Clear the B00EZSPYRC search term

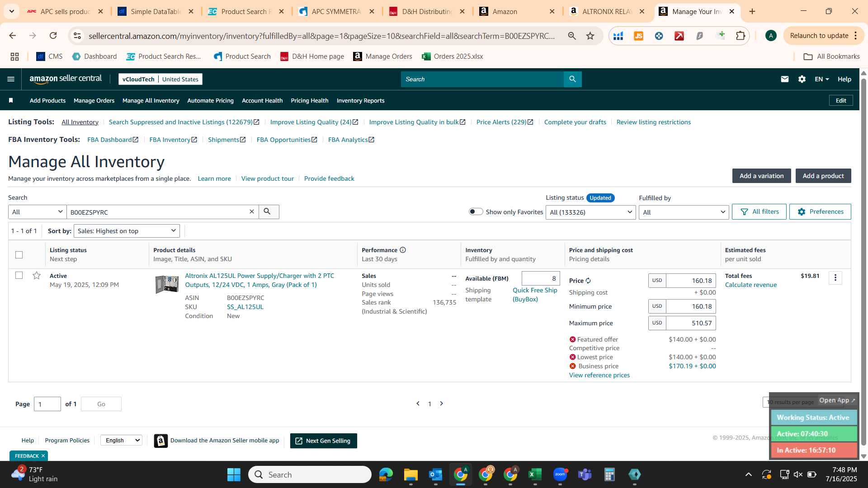click(x=252, y=211)
